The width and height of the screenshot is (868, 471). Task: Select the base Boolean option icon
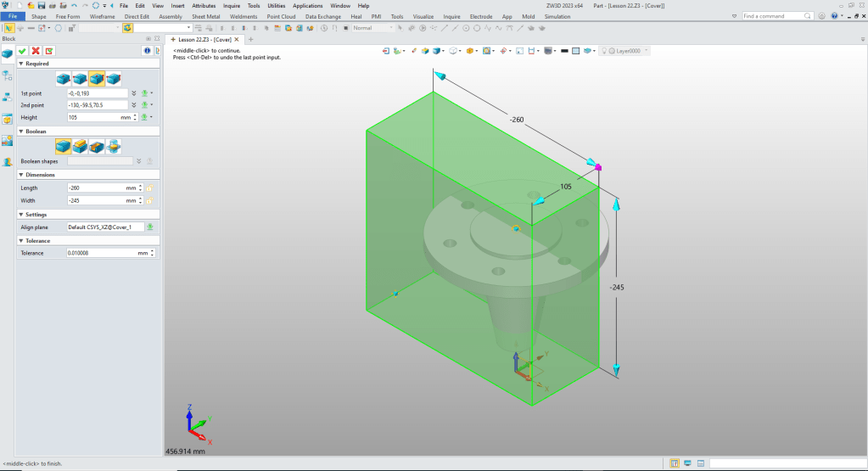pos(63,147)
